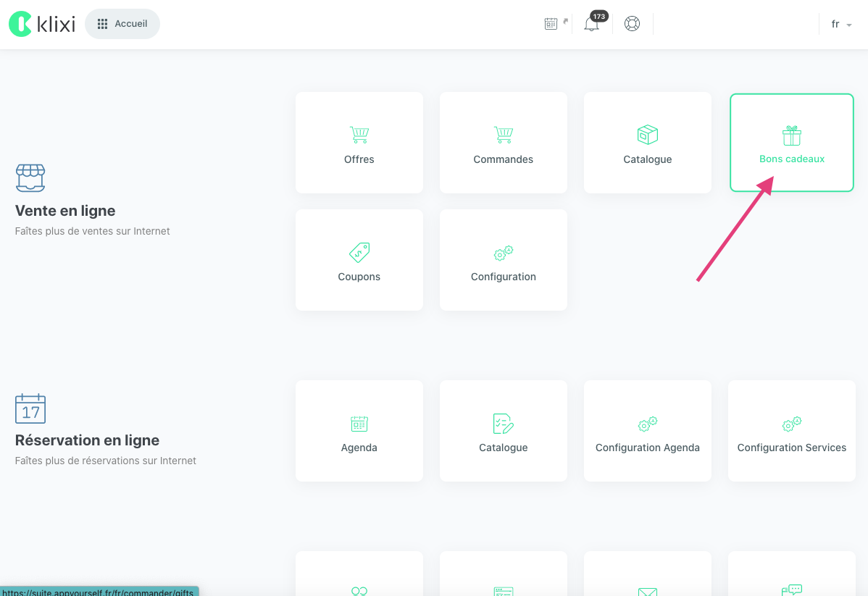Click the storefront icon above Vente en ligne
The height and width of the screenshot is (596, 868).
30,177
